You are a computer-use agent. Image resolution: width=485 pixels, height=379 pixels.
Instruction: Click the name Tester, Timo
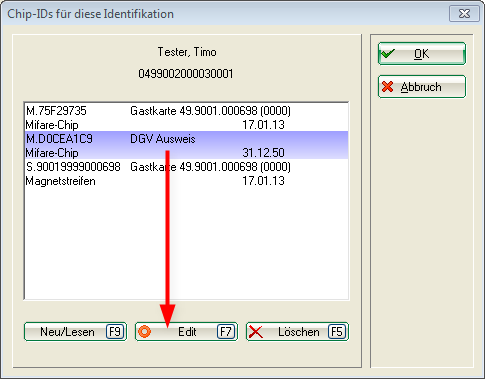(x=187, y=52)
